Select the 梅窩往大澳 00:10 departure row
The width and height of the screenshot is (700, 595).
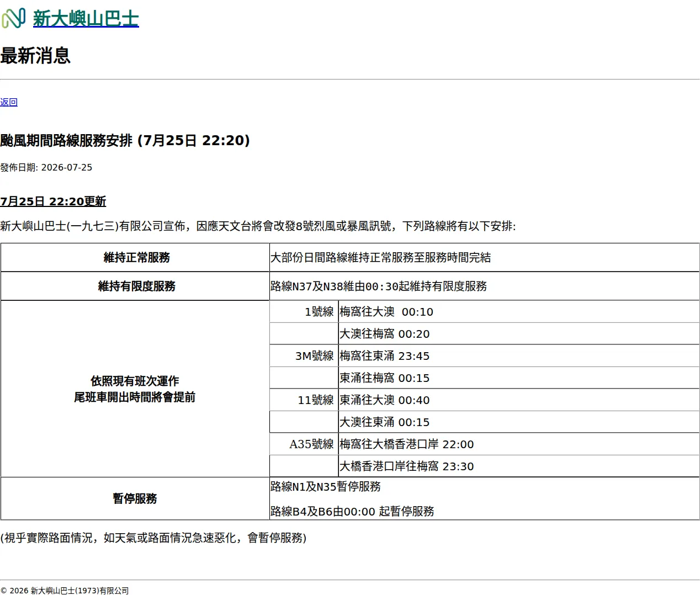pos(518,312)
